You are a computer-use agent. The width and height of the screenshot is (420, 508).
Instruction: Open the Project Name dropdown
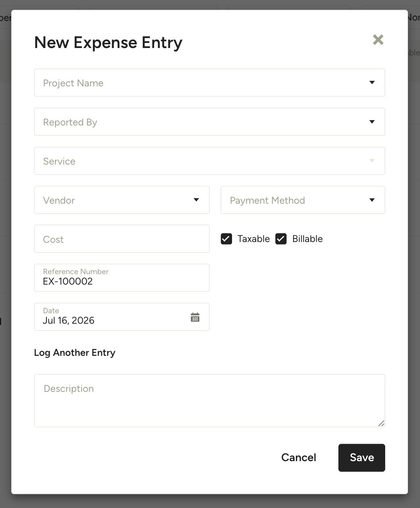coord(210,82)
